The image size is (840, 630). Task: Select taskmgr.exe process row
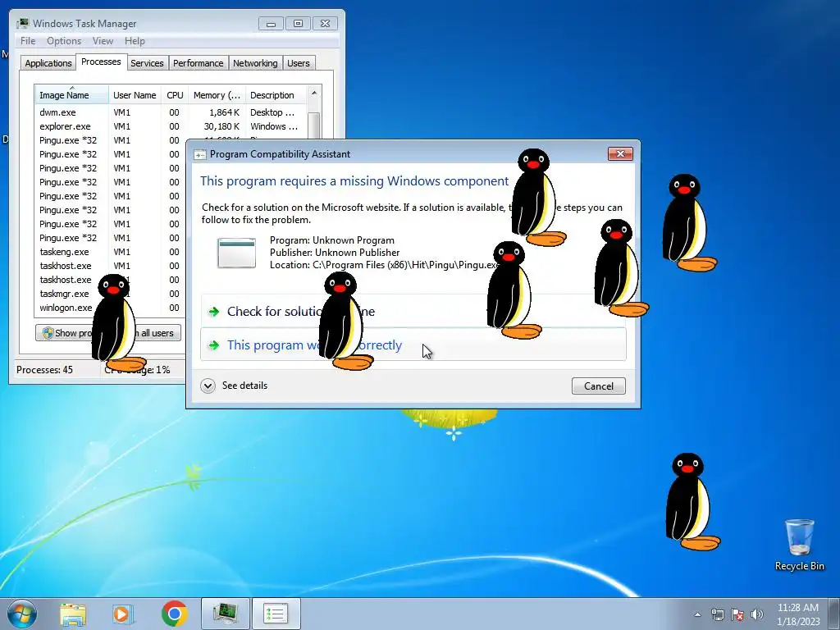coord(110,294)
